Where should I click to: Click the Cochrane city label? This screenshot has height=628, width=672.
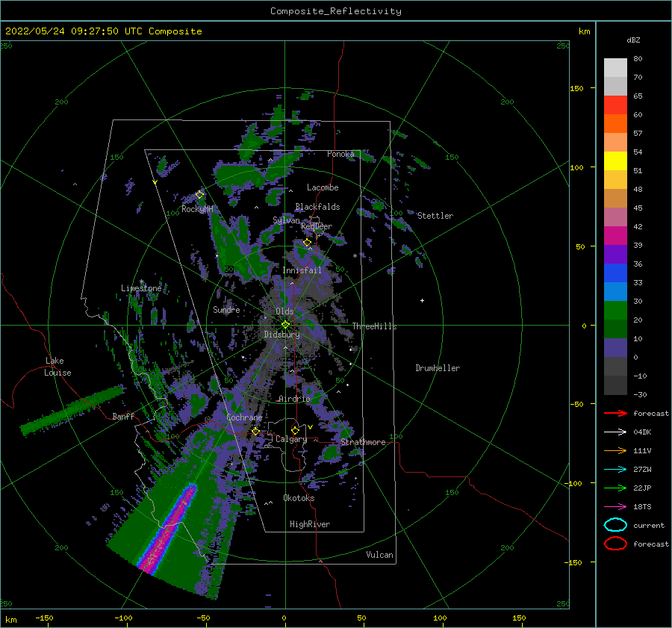pos(244,417)
